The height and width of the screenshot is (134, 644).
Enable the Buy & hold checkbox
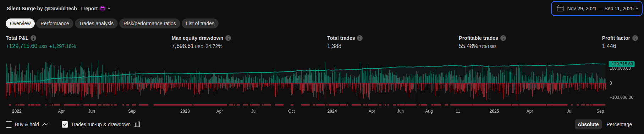pos(9,124)
